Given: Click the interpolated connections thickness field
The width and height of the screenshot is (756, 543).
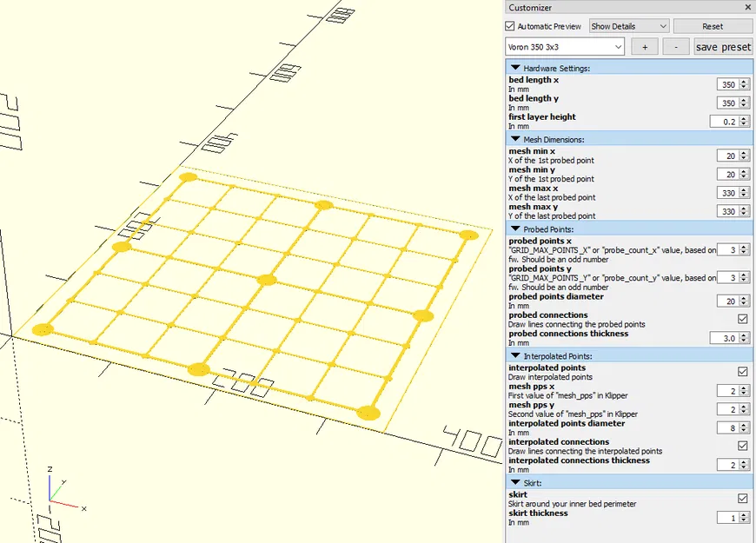Looking at the screenshot, I should (x=728, y=465).
